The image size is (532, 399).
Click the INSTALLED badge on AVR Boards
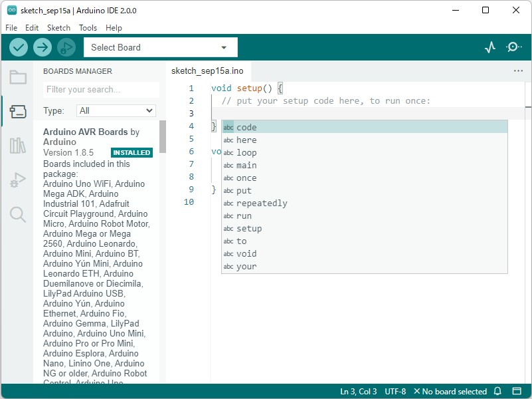[x=132, y=152]
